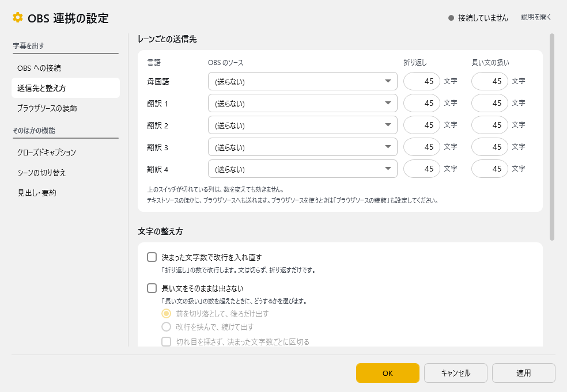Edit 長い文の扱い value for 翻訳 4
Viewport: 567px width, 392px height.
[490, 169]
